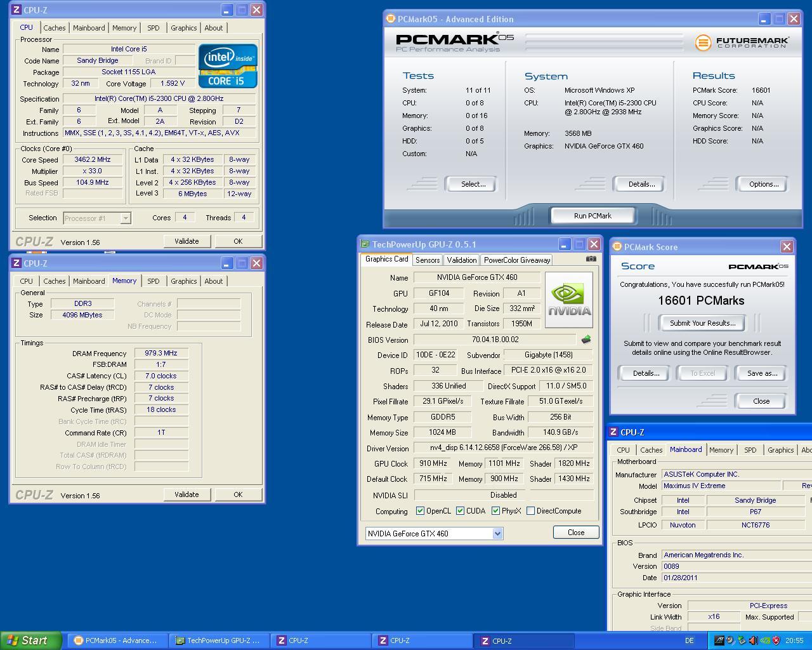Viewport: 812px width, 650px height.
Task: Click the CPU-Z Specification value field
Action: tap(159, 99)
